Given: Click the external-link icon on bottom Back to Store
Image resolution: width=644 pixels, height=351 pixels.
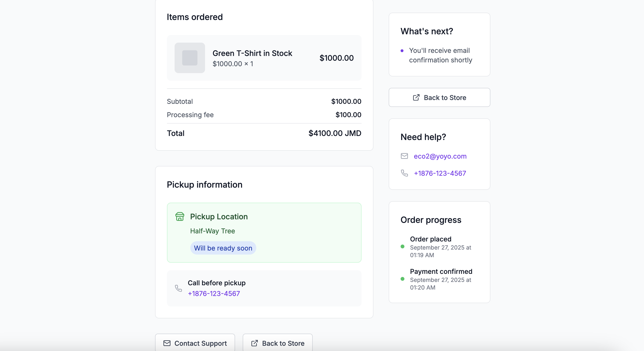Looking at the screenshot, I should coord(255,343).
